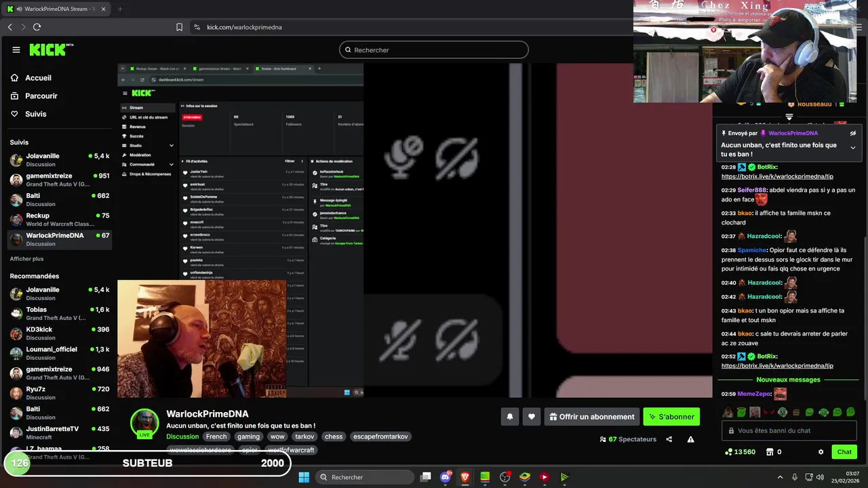Open the hamburger menu next to Kick logo
The width and height of the screenshot is (868, 488).
(x=16, y=49)
